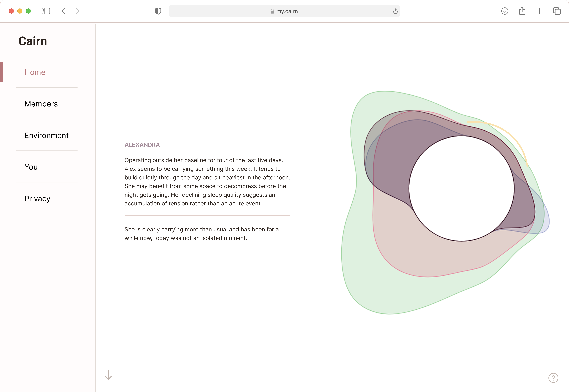Click the Cairn logo title
Viewport: 569px width, 392px height.
point(33,41)
